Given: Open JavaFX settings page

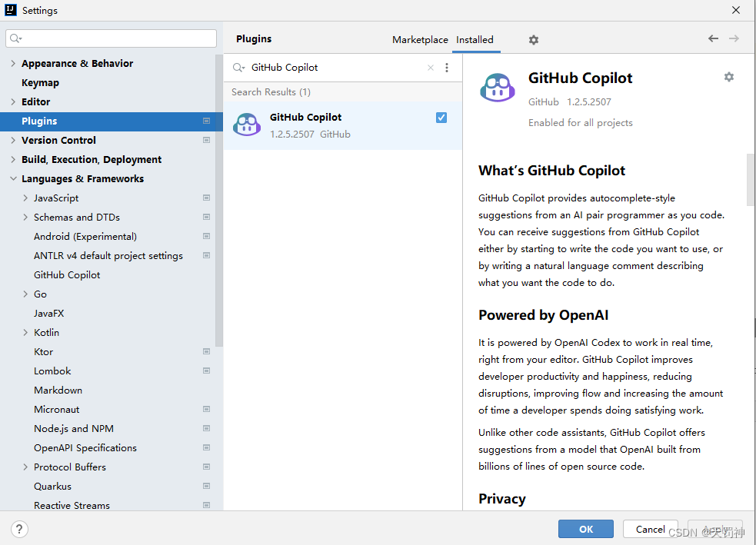Looking at the screenshot, I should coord(48,313).
